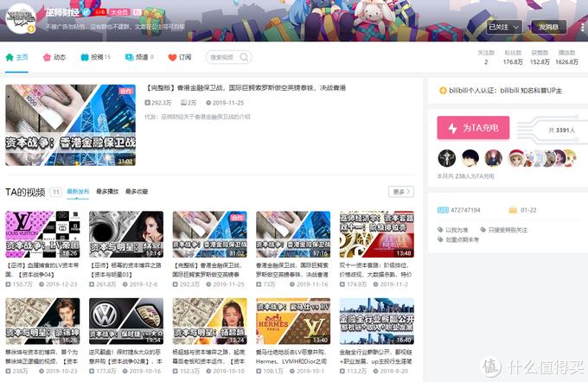Screen dimensions: 588x382
Task: Open the 金融全行业薪酬公开 title link
Action: (x=376, y=357)
